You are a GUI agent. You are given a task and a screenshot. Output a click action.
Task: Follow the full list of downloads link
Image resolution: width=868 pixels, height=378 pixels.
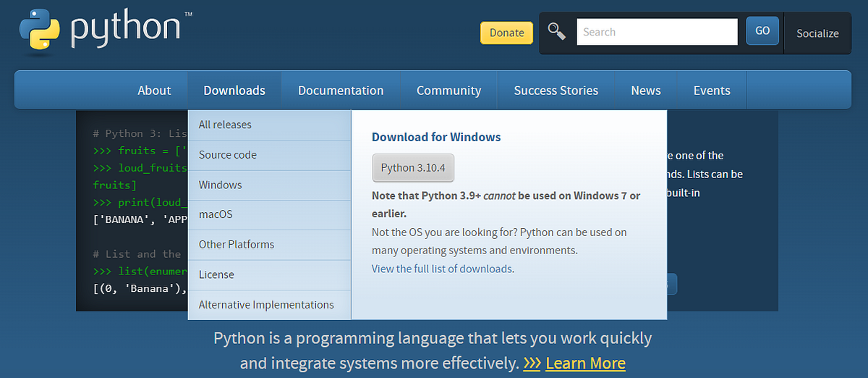pyautogui.click(x=442, y=269)
